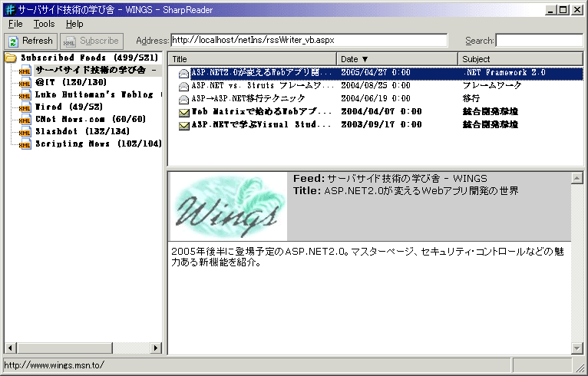Sort by the Date column header
Image resolution: width=588 pixels, height=376 pixels.
(x=397, y=59)
